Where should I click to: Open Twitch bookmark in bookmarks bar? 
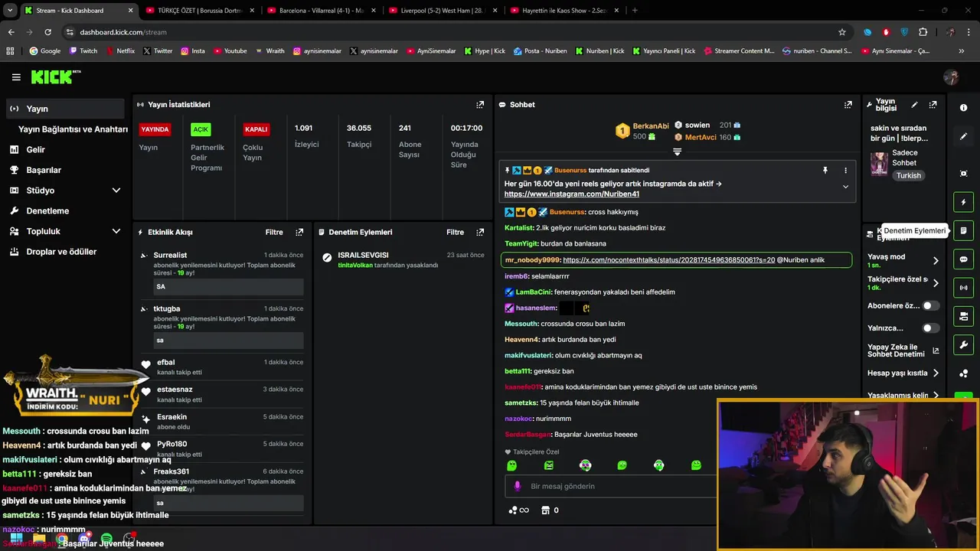pos(83,51)
